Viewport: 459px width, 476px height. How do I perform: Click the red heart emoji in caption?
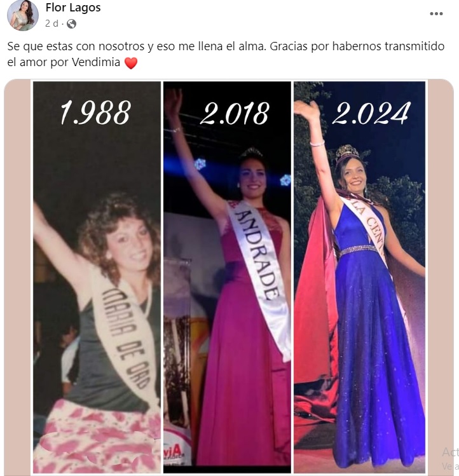pyautogui.click(x=131, y=63)
